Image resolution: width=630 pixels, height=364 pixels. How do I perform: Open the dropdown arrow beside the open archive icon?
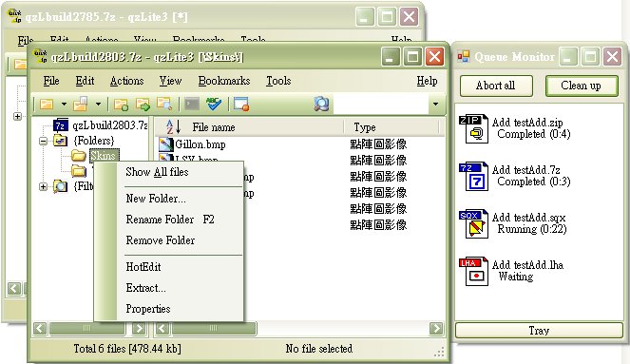click(64, 105)
